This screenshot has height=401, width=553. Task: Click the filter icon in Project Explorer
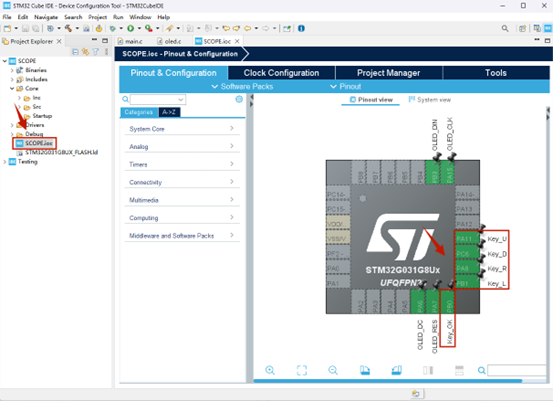[x=96, y=52]
